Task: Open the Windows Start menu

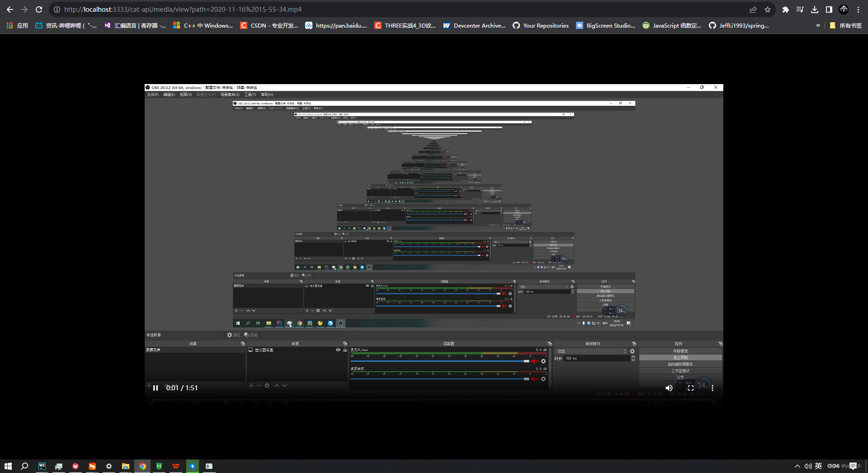Action: pyautogui.click(x=8, y=466)
